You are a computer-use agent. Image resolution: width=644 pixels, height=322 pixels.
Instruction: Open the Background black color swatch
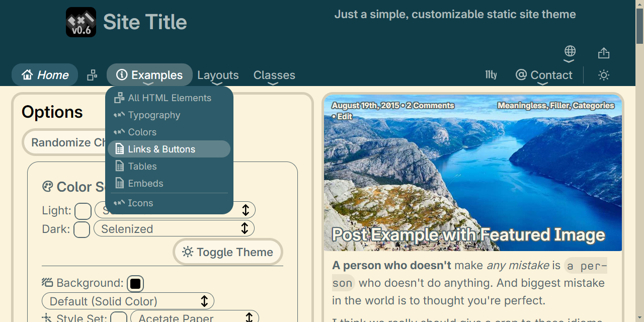135,284
